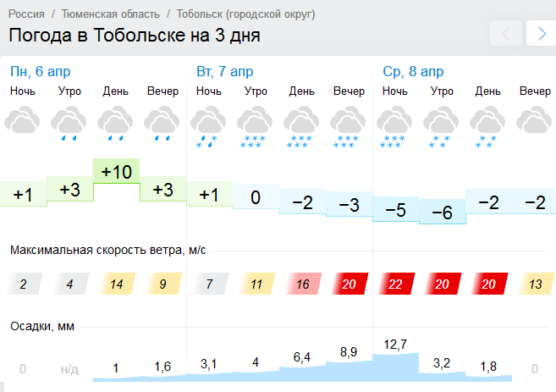The height and width of the screenshot is (392, 556).
Task: Click Wednesday evening cloudy icon
Action: 534,120
